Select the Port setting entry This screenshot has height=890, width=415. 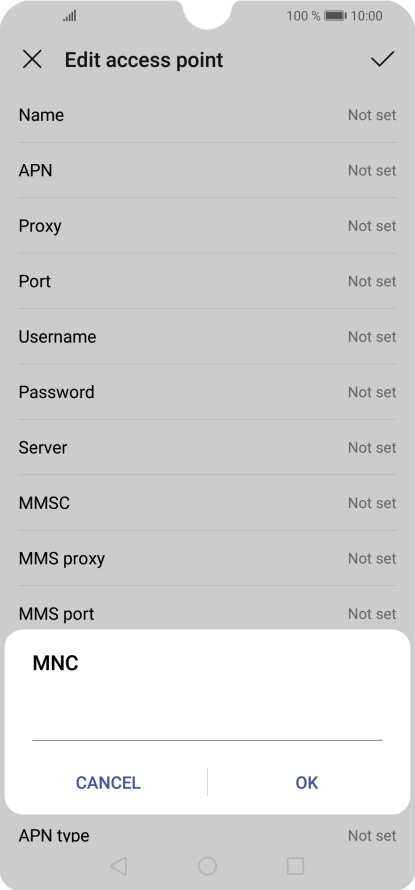tap(207, 281)
